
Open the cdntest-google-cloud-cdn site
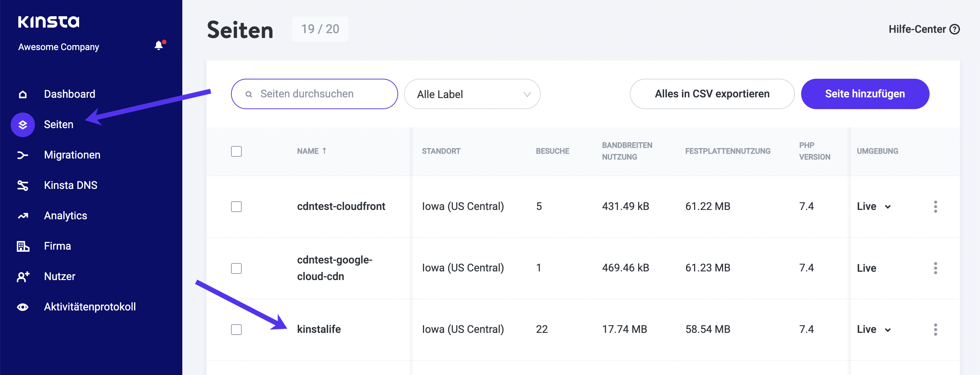point(335,268)
